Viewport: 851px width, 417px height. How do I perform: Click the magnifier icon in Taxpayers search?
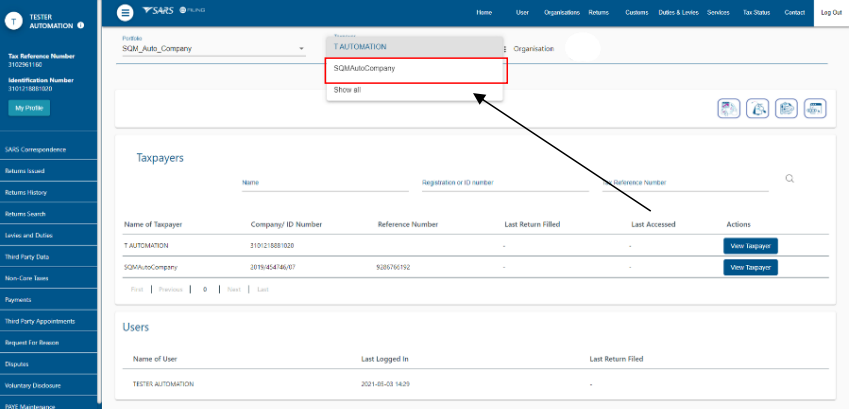789,179
